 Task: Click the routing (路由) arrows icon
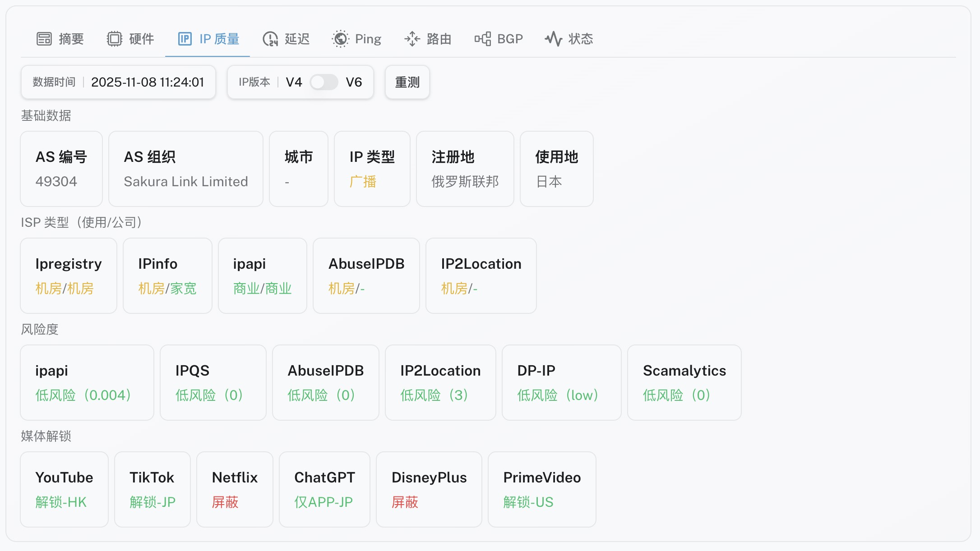tap(412, 39)
